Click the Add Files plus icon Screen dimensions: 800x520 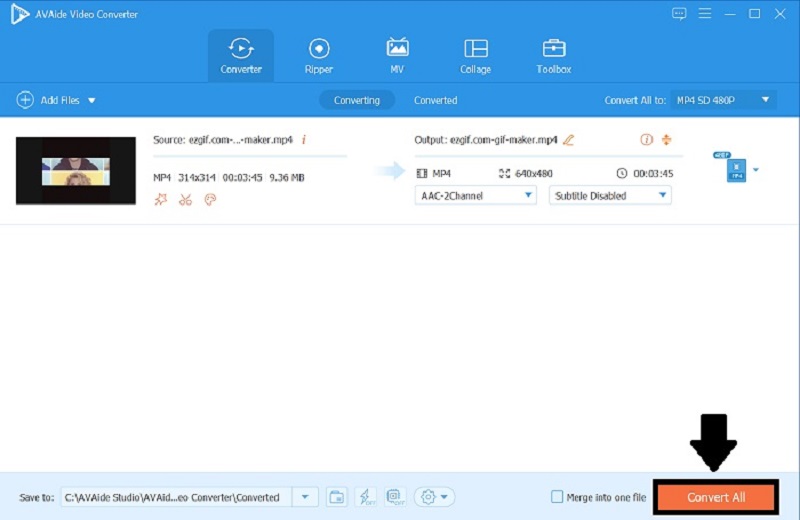25,100
